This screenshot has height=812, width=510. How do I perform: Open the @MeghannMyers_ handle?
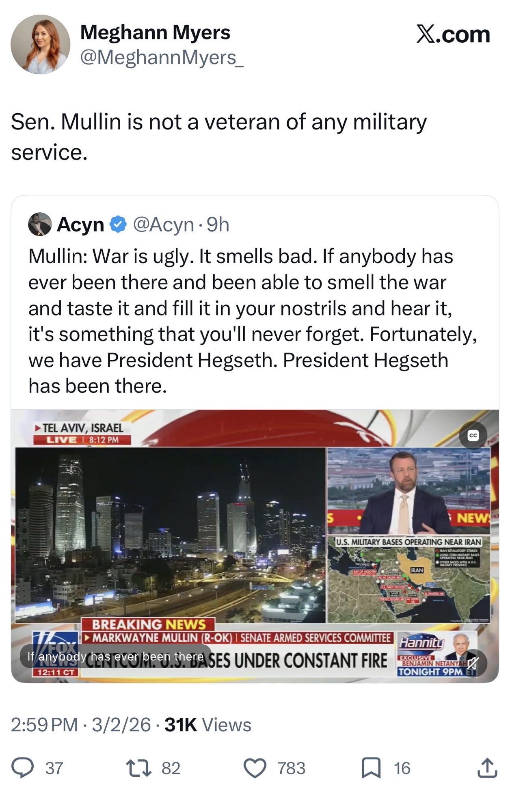pyautogui.click(x=162, y=57)
